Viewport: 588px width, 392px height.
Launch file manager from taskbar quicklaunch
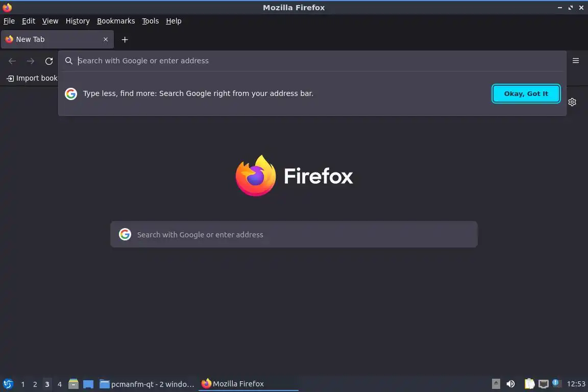[x=73, y=384]
